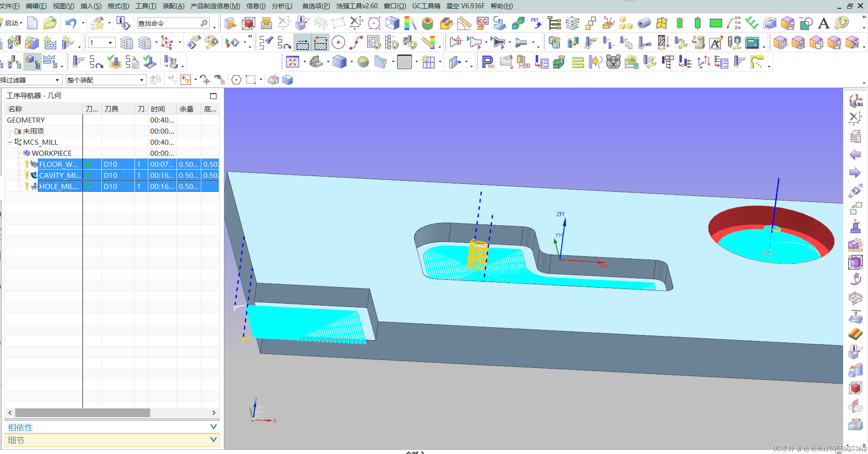This screenshot has height=454, width=868.
Task: Click the grey background color square icon
Action: tap(405, 62)
